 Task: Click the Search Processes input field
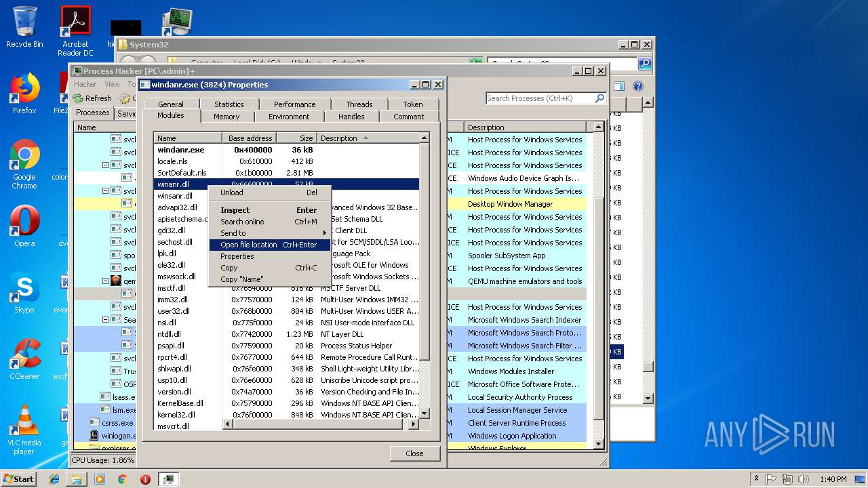click(x=540, y=98)
